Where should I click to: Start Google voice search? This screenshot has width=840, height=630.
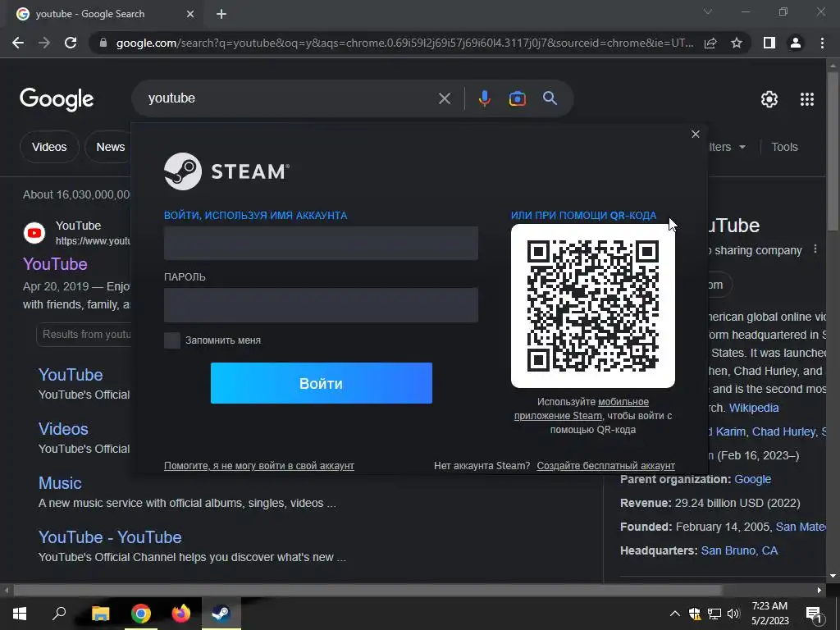[x=484, y=98]
